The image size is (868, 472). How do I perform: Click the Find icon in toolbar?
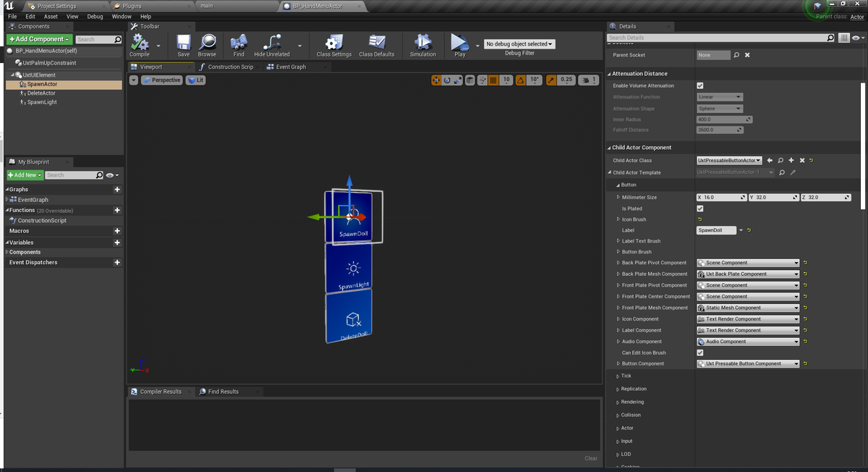[239, 43]
